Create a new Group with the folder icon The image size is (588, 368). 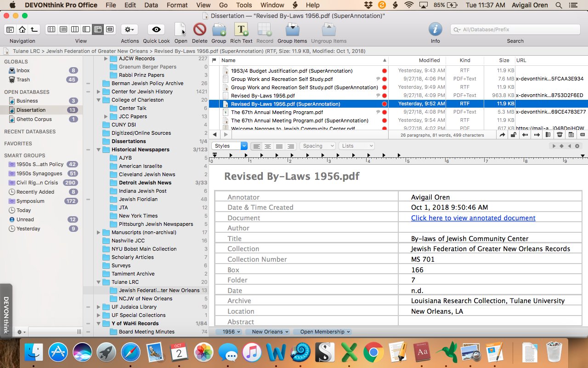point(219,29)
